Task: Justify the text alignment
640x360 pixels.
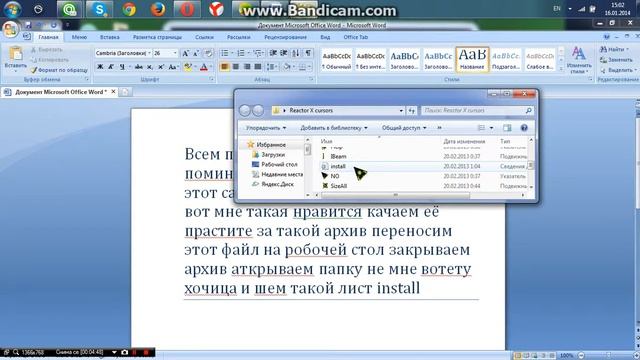Action: point(258,67)
